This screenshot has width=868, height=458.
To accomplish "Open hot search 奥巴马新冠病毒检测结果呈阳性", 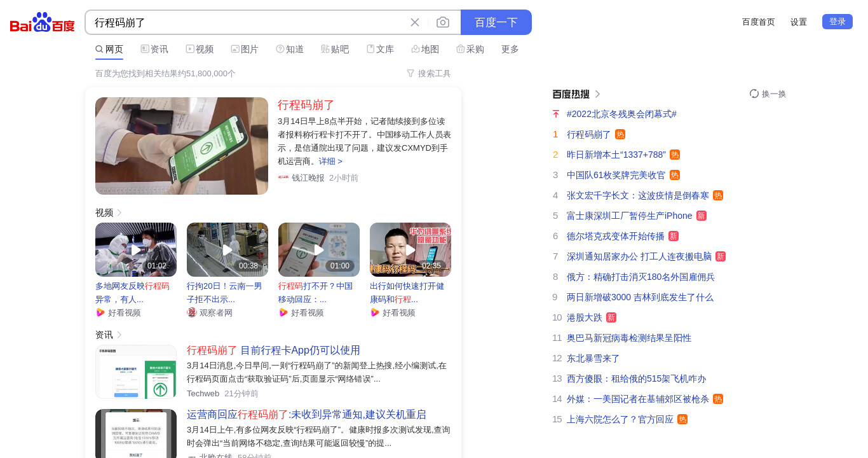I will tap(629, 338).
